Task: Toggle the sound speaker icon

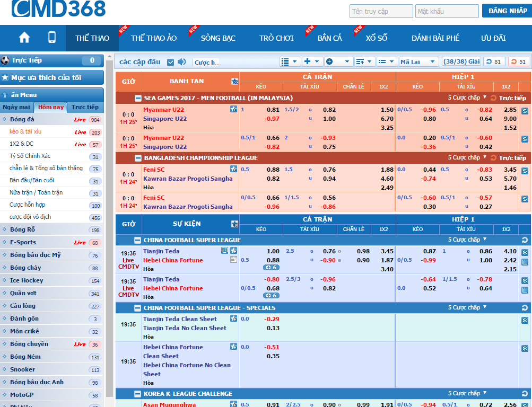Action: tap(182, 62)
